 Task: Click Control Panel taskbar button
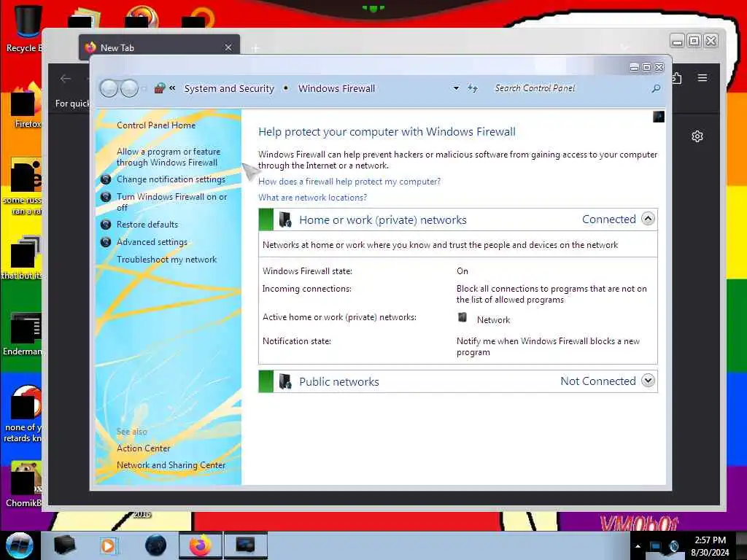pos(246,545)
